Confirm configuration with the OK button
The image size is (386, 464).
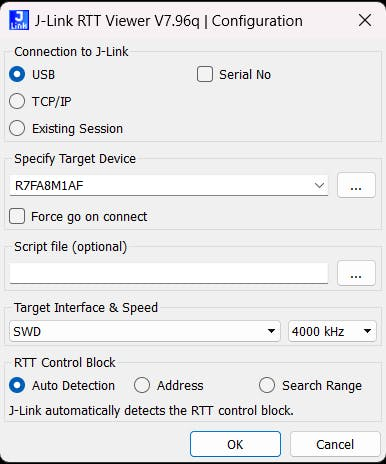(x=235, y=444)
